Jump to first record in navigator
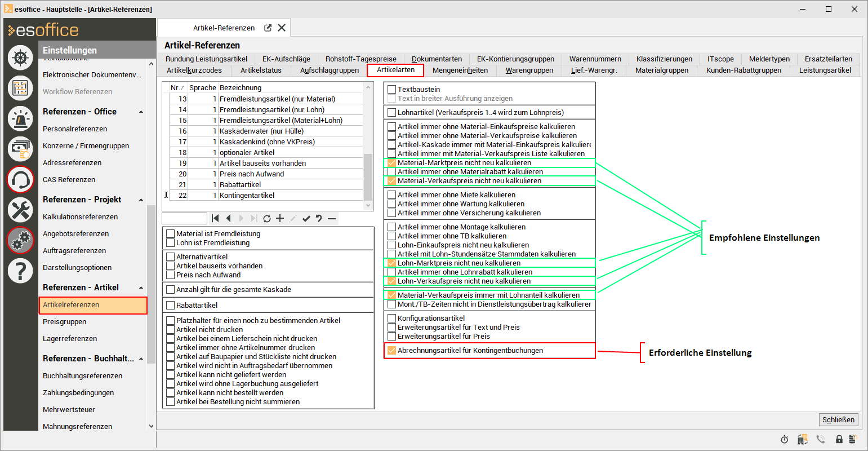Image resolution: width=868 pixels, height=451 pixels. 215,218
